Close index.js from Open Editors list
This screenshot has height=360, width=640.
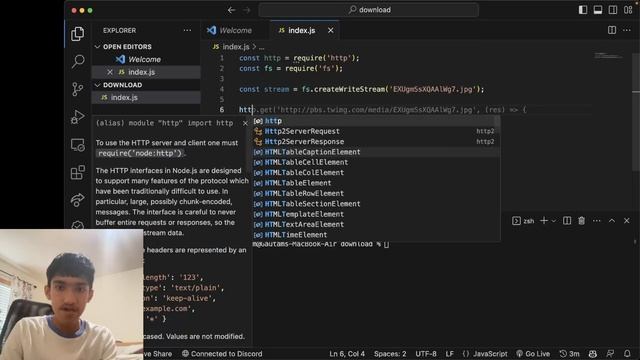(x=110, y=72)
